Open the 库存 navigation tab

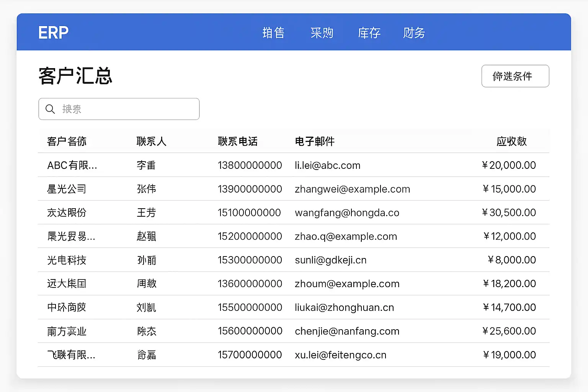tap(369, 33)
